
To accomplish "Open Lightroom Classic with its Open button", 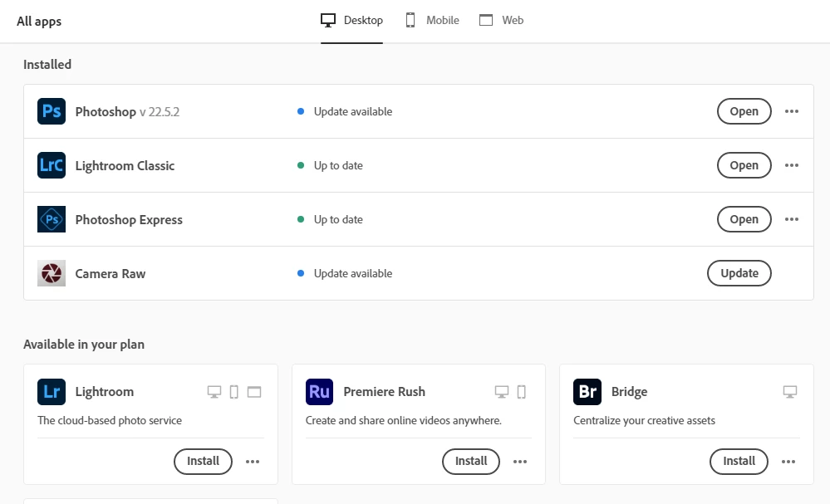I will click(744, 165).
